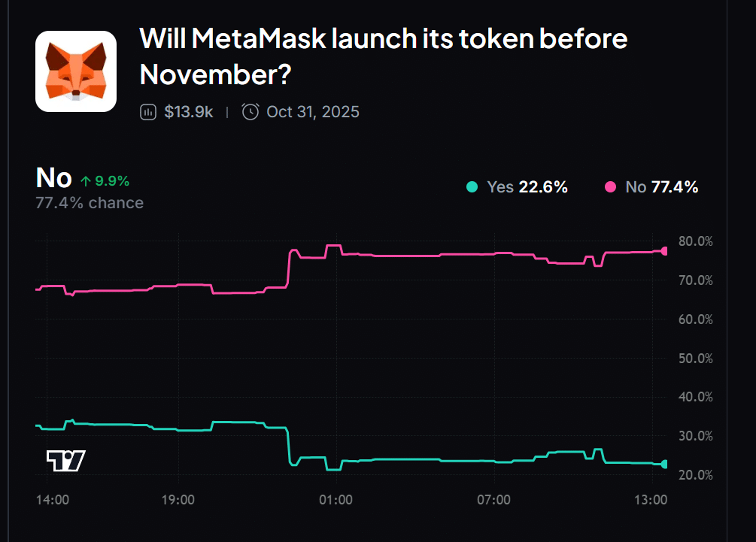756x542 pixels.
Task: Click the 50.0% price axis label
Action: [x=695, y=358]
